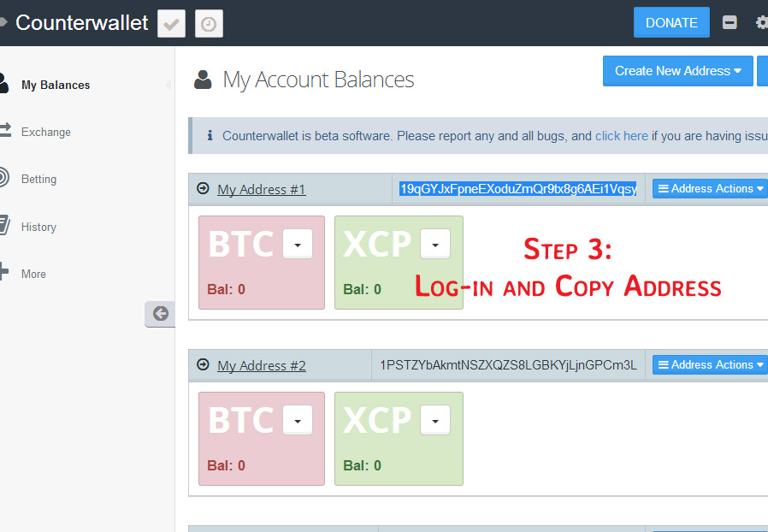Screen dimensions: 768x532
Task: Click XCP 'Bal: 0' under My Address #2
Action: [x=362, y=466]
